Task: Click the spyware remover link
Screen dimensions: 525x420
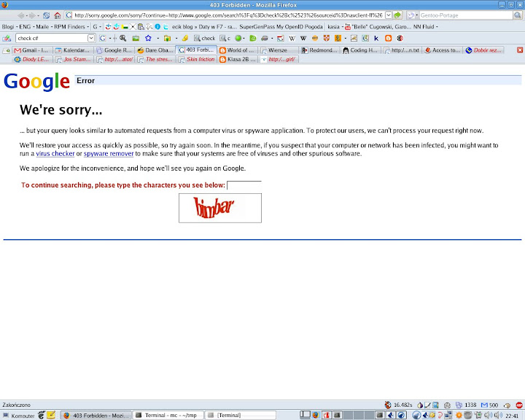Action: coord(109,154)
